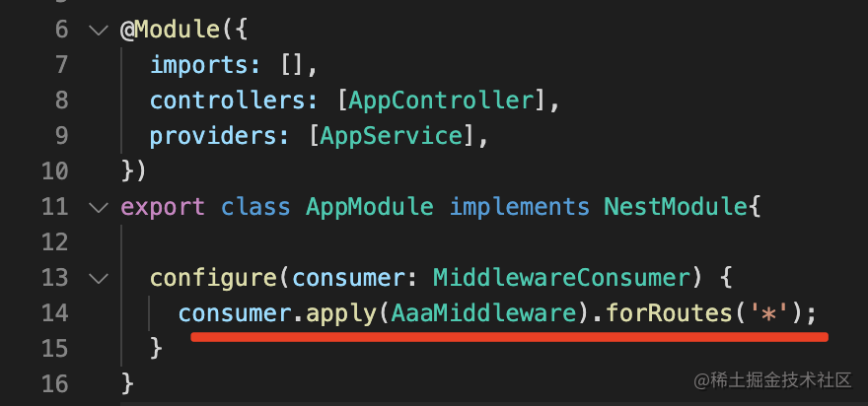Viewport: 868px width, 406px height.
Task: Click the providers property key
Action: (213, 136)
